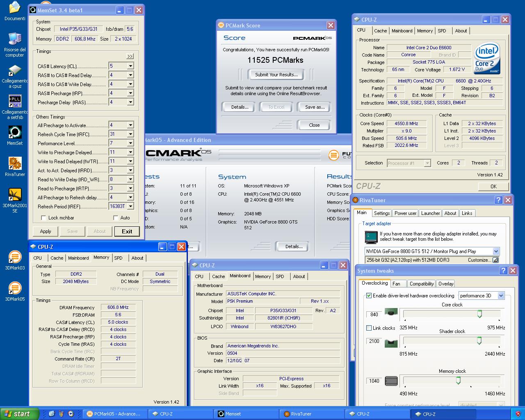The image size is (525, 420).
Task: Click the security shield tray icon
Action: [518, 414]
